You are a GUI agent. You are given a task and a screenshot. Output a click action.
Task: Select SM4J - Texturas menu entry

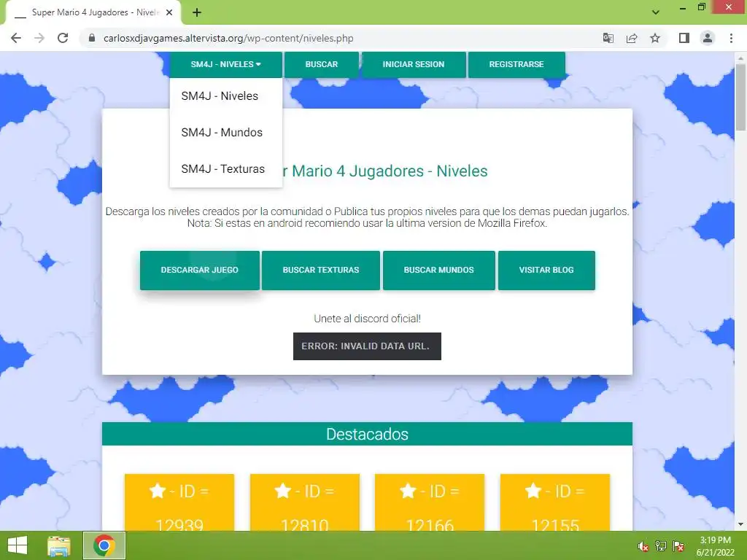click(x=226, y=169)
